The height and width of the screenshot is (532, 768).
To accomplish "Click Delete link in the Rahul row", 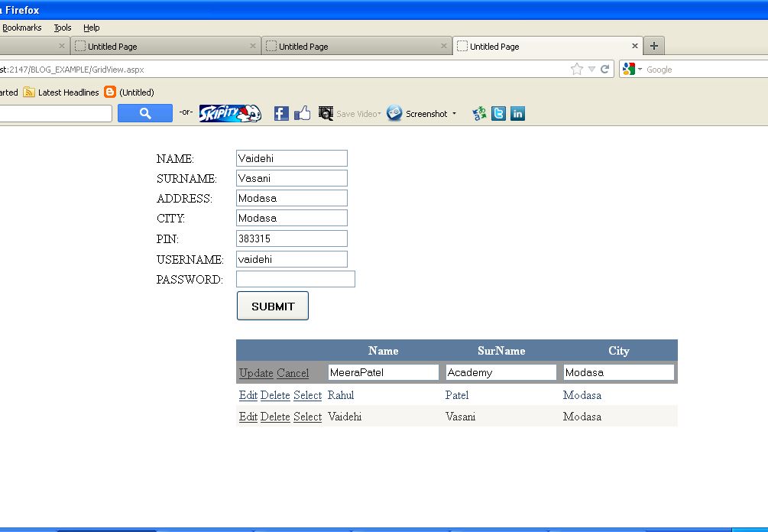I will tap(275, 395).
